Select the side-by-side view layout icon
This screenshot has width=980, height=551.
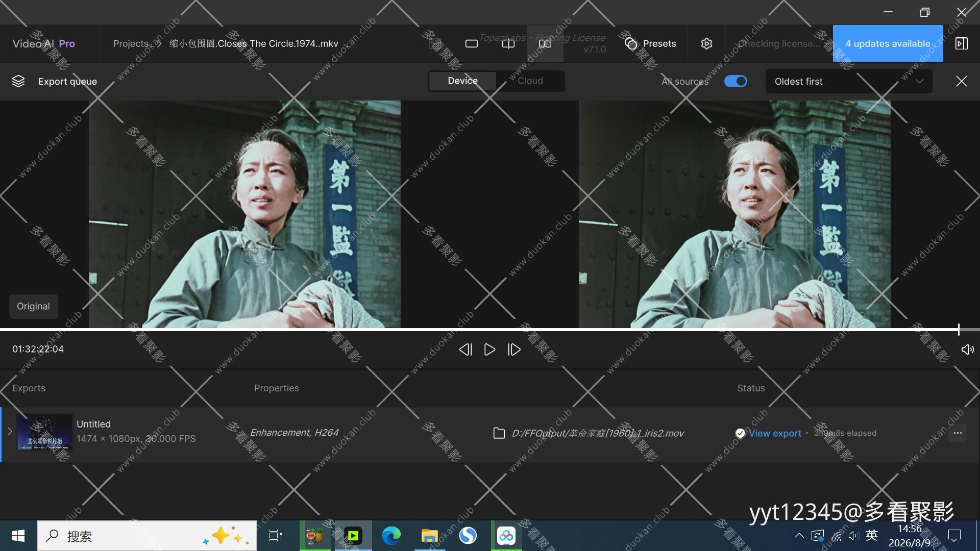pos(545,44)
